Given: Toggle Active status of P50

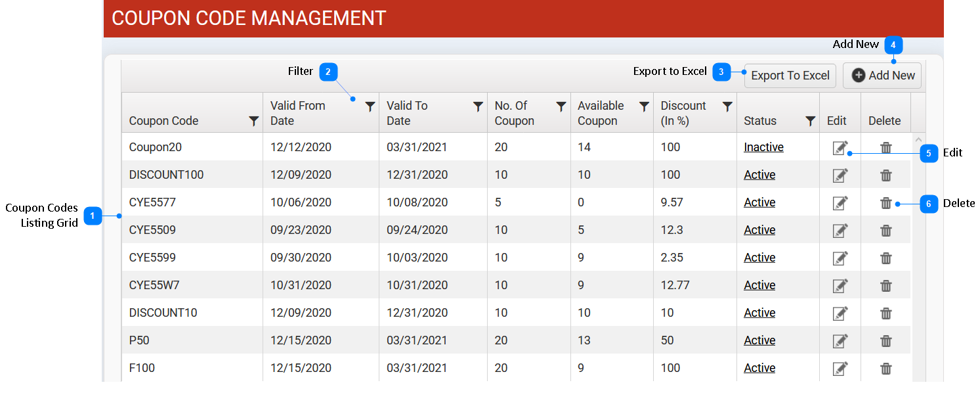Looking at the screenshot, I should [x=759, y=340].
